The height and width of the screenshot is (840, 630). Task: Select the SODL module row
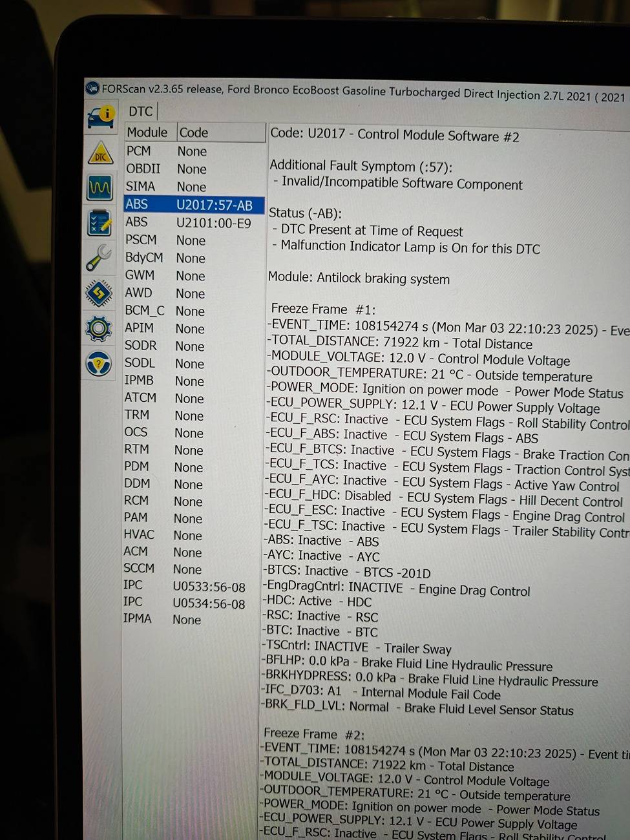pos(193,363)
